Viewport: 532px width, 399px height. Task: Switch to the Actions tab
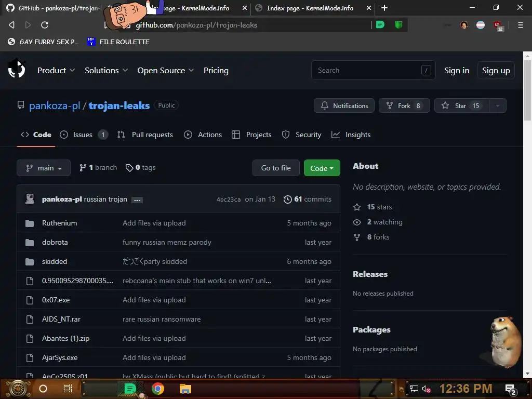[203, 135]
